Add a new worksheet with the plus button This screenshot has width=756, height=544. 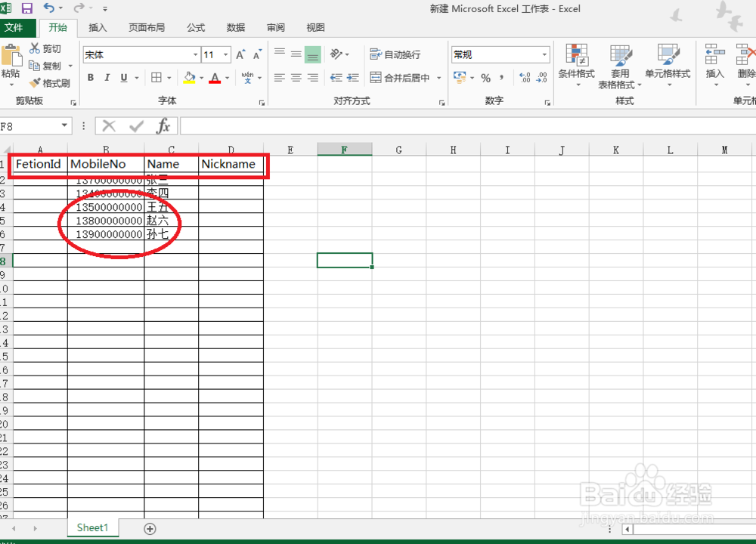(150, 528)
